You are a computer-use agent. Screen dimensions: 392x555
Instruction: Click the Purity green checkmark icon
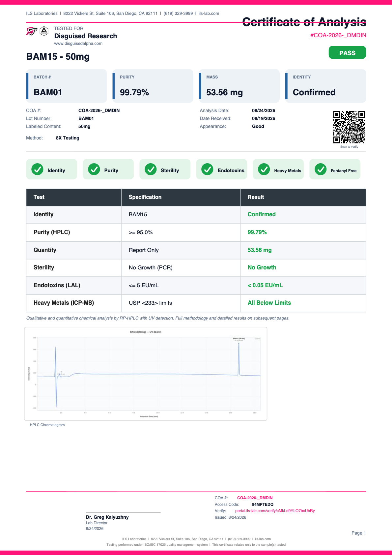click(x=94, y=169)
